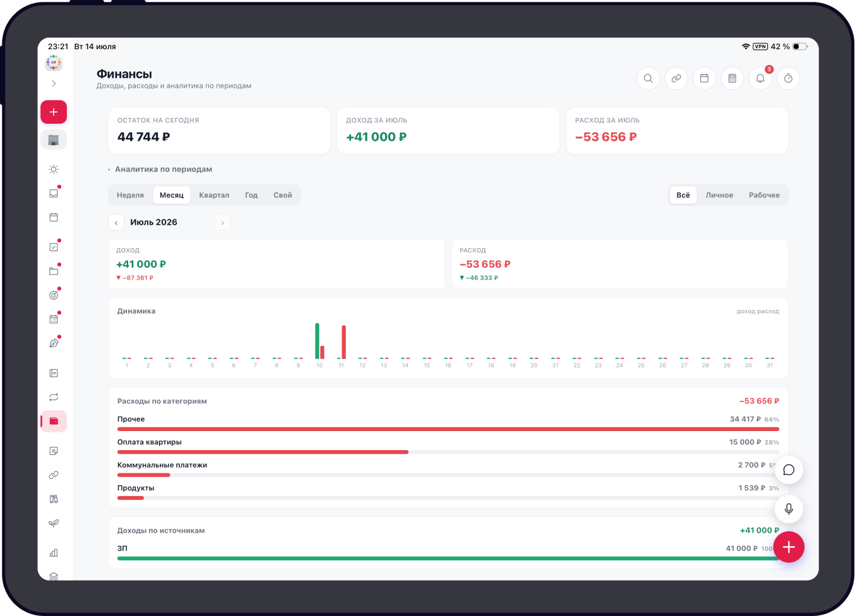
Task: Open the Доход за июль card
Action: [x=448, y=131]
